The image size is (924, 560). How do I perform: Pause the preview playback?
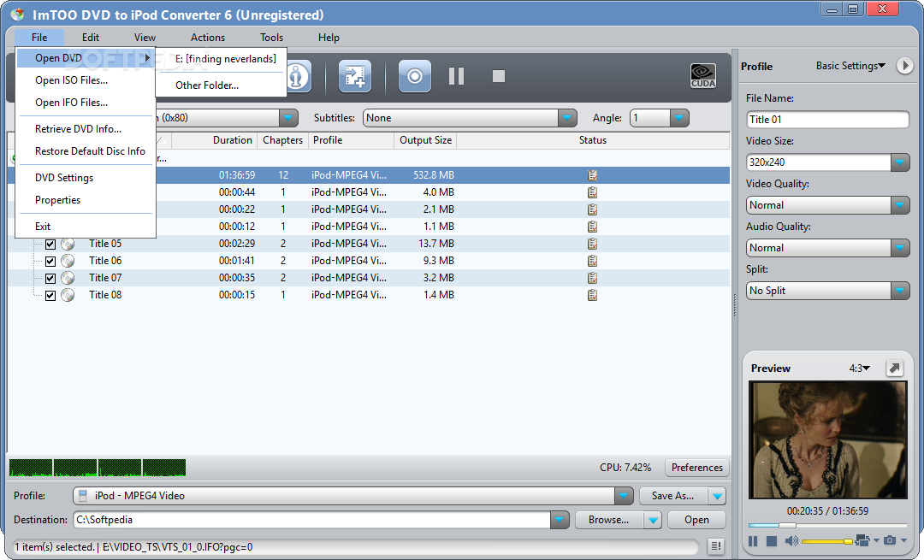pos(753,540)
